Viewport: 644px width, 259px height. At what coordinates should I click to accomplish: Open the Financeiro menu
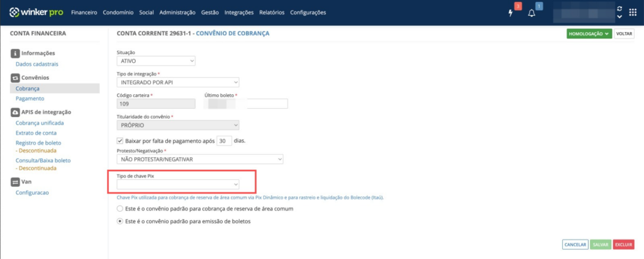(x=84, y=13)
